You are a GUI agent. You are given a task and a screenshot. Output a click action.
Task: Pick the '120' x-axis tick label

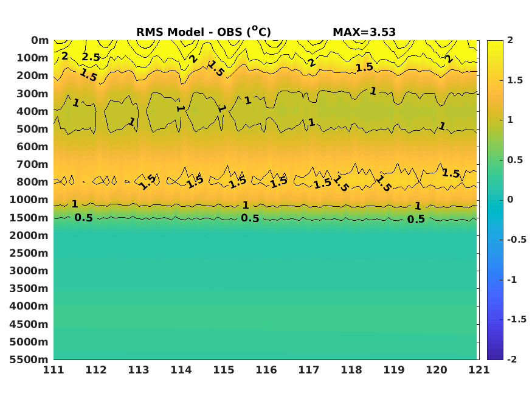tap(437, 370)
